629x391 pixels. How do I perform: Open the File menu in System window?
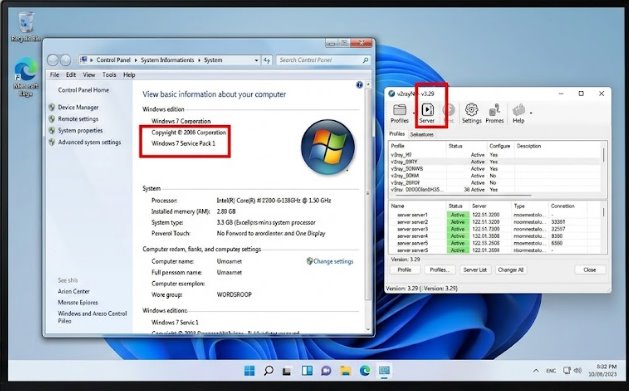point(54,75)
